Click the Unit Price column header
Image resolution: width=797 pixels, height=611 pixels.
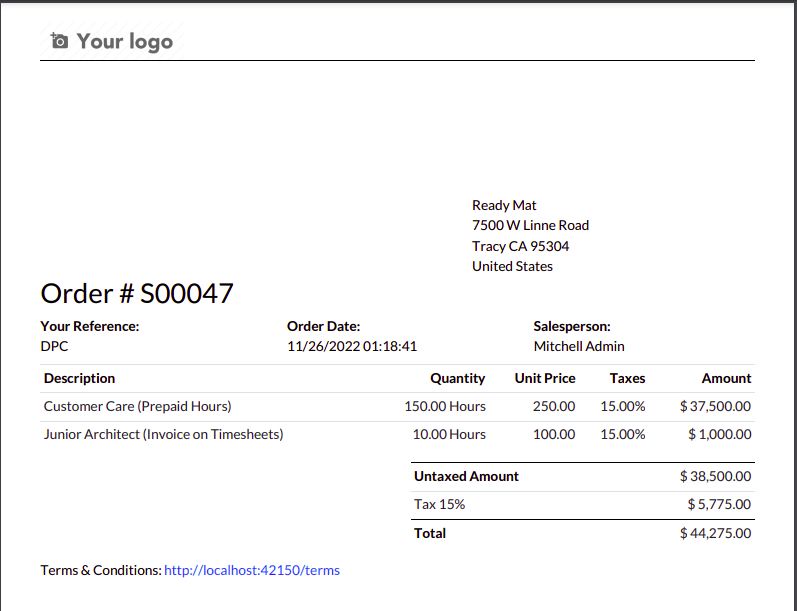[x=545, y=378]
